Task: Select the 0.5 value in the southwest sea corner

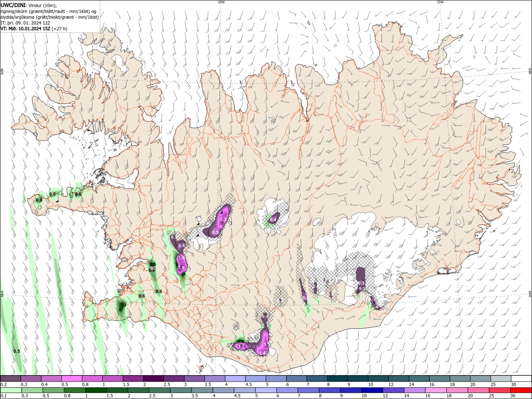Action: 17,351
